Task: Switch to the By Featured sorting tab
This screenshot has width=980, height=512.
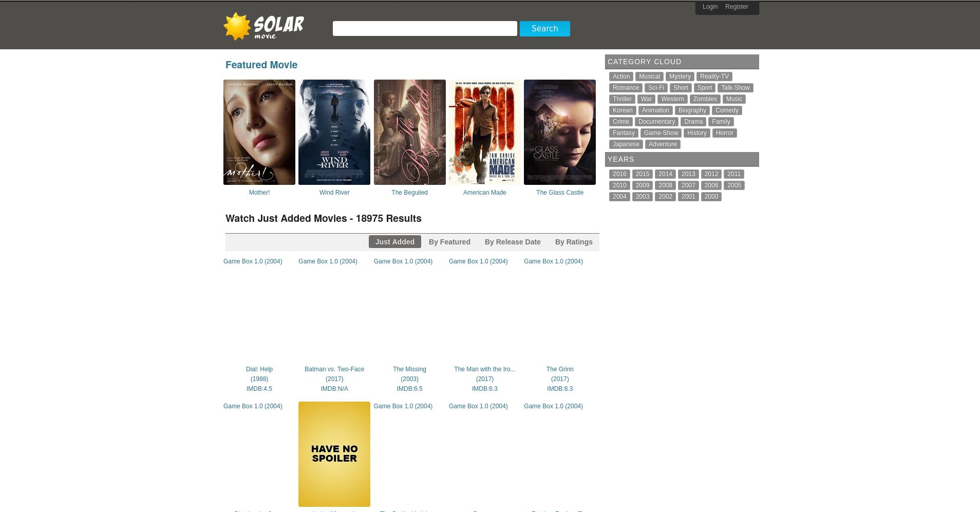Action: 449,242
